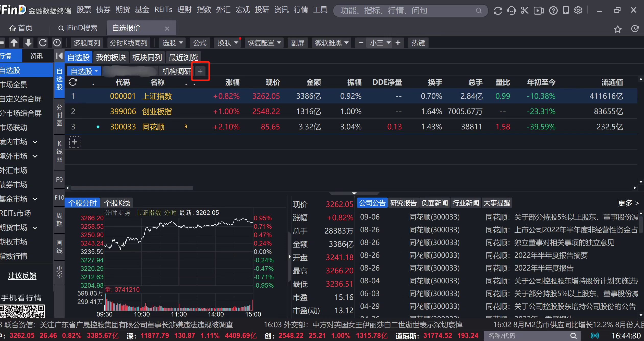Open the 宏观 menu
This screenshot has width=644, height=341.
click(242, 10)
